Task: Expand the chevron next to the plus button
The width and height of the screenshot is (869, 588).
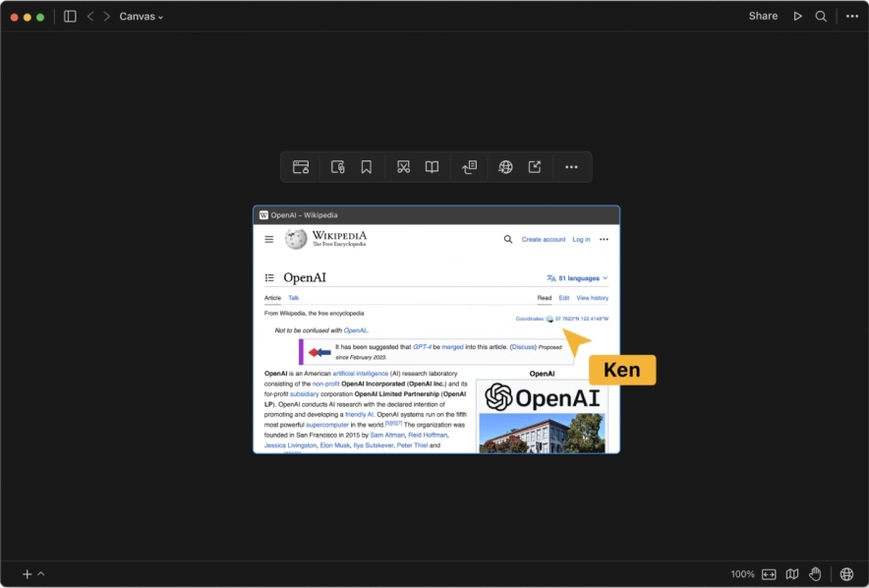Action: (41, 574)
